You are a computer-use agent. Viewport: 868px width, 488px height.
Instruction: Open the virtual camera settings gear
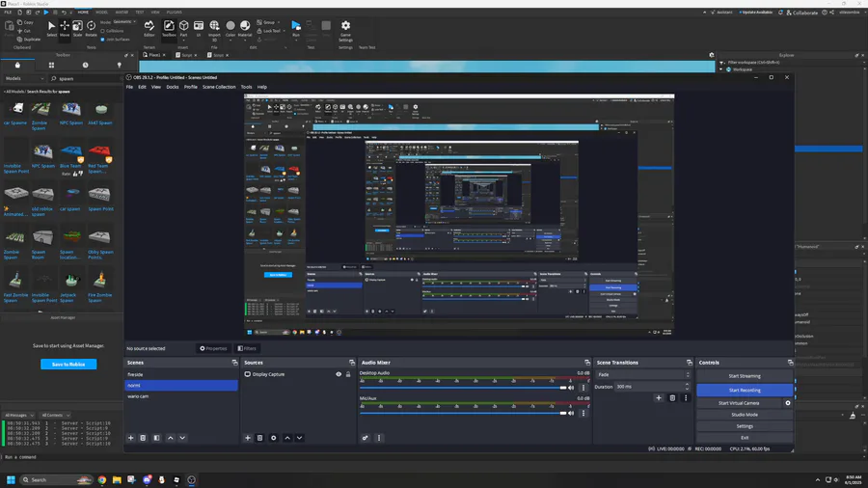[788, 403]
